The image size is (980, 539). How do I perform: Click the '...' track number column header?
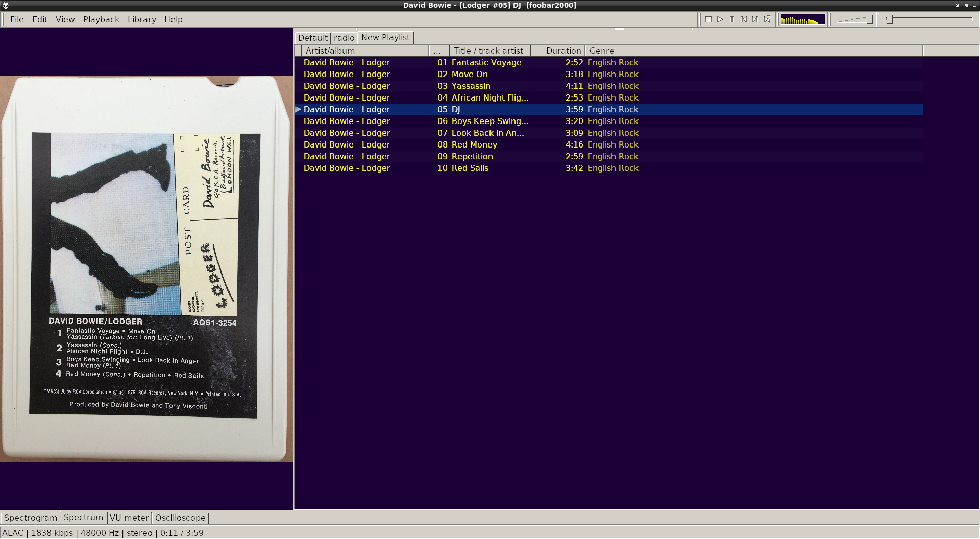[438, 51]
